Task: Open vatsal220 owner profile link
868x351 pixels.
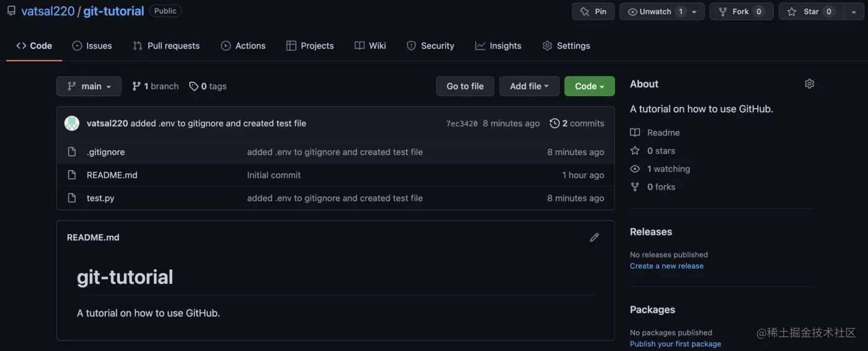Action: tap(48, 11)
